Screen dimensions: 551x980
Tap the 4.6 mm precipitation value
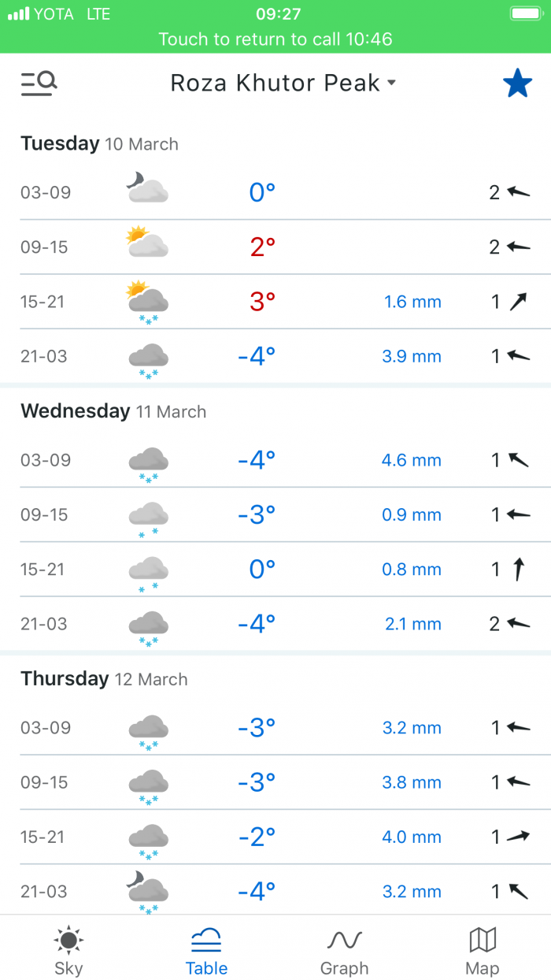point(412,460)
